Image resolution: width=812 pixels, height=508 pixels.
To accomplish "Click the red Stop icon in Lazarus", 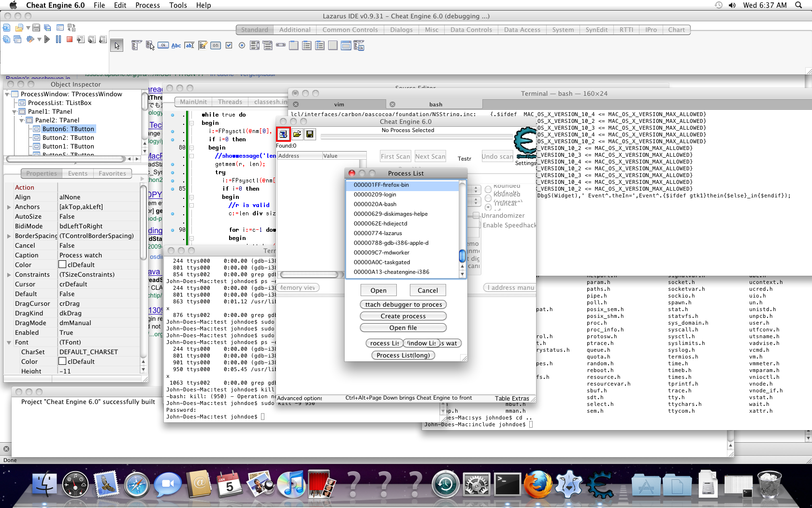I will 70,39.
